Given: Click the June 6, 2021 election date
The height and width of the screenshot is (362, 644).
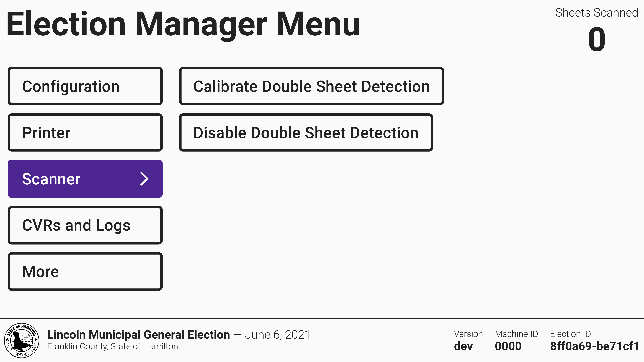Looking at the screenshot, I should click(277, 335).
